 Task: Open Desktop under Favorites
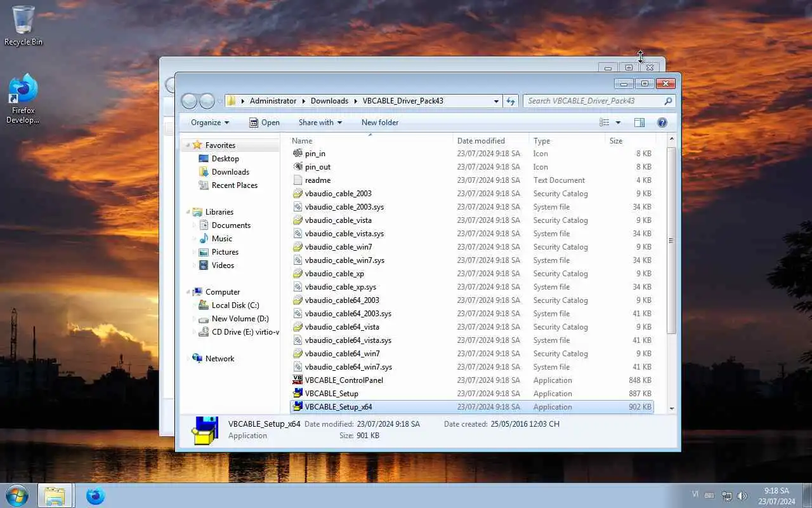coord(225,159)
